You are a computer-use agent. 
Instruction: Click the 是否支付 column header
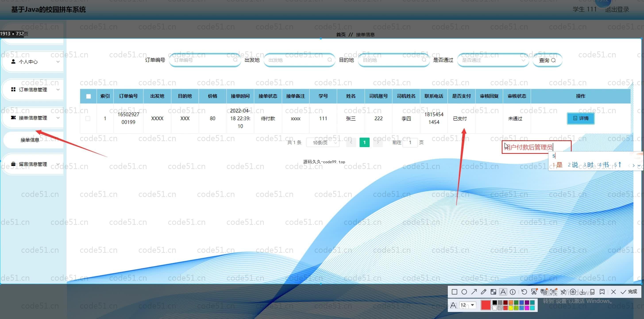coord(461,96)
